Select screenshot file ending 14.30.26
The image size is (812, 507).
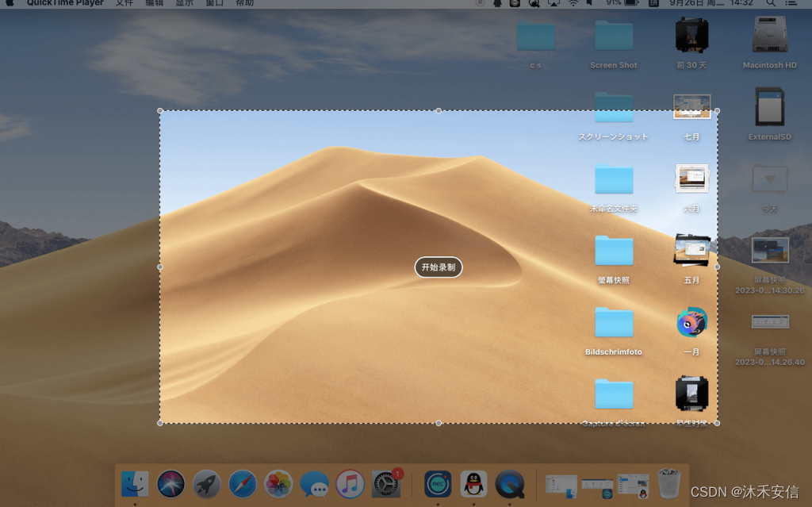click(x=769, y=251)
